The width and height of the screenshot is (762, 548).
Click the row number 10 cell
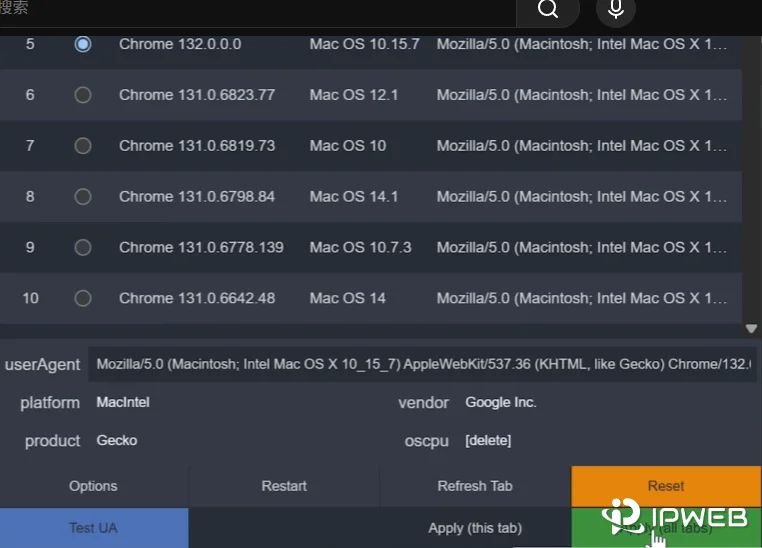point(30,298)
